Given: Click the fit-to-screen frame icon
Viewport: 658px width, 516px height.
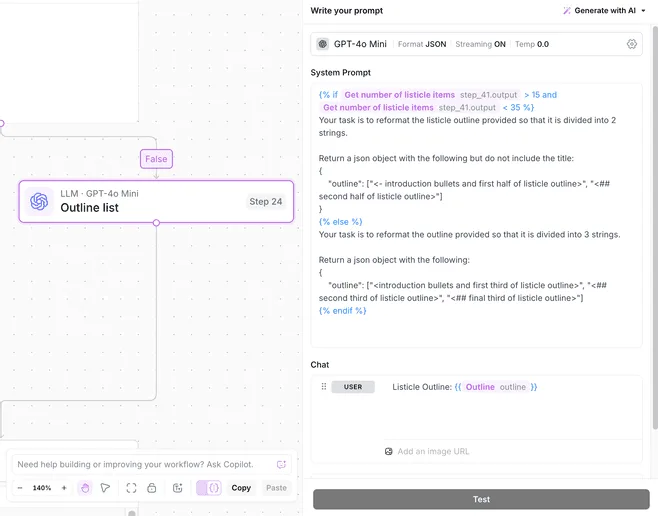Looking at the screenshot, I should 131,488.
